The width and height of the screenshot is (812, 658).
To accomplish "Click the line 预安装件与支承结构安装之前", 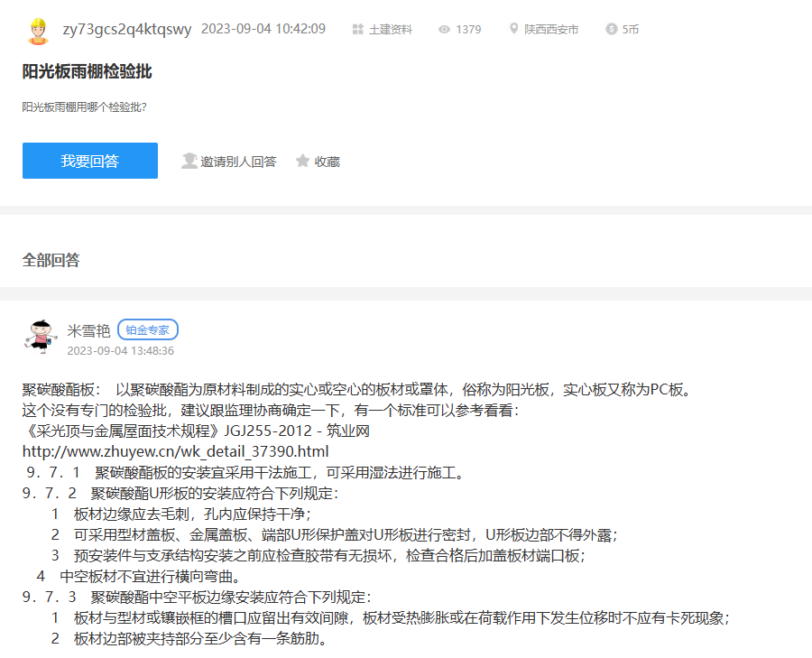I will point(318,555).
